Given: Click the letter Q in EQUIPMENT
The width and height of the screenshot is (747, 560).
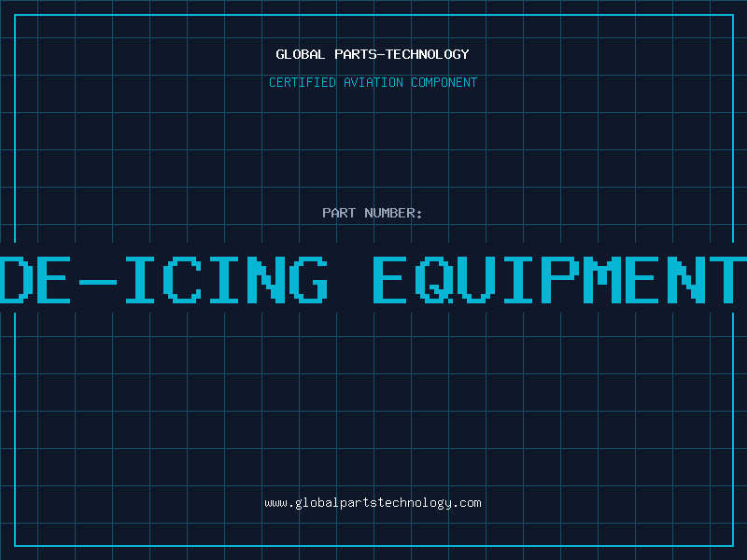Looking at the screenshot, I should pos(432,280).
